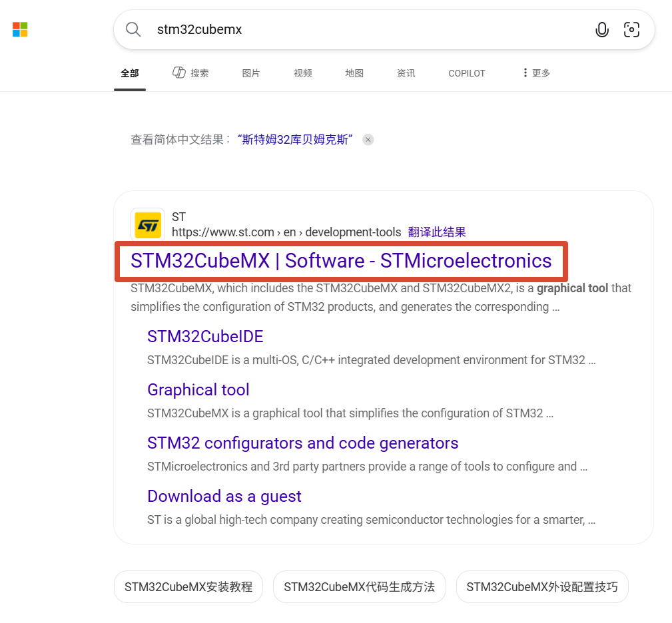Switch to the 视频 tab
672x623 pixels.
(302, 73)
